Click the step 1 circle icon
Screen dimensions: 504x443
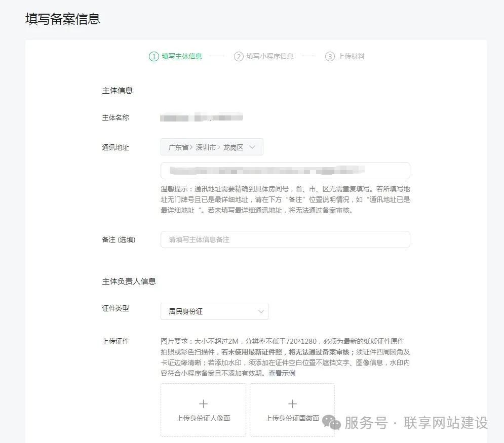[153, 56]
